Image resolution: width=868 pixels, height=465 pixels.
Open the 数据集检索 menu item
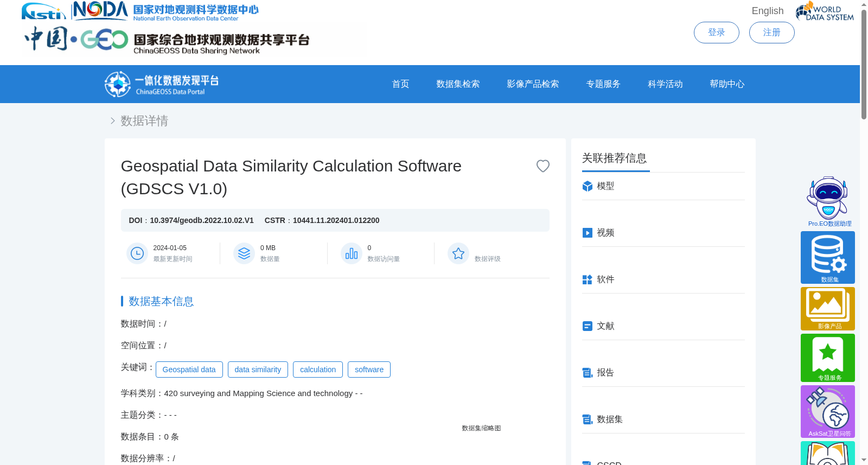click(458, 84)
